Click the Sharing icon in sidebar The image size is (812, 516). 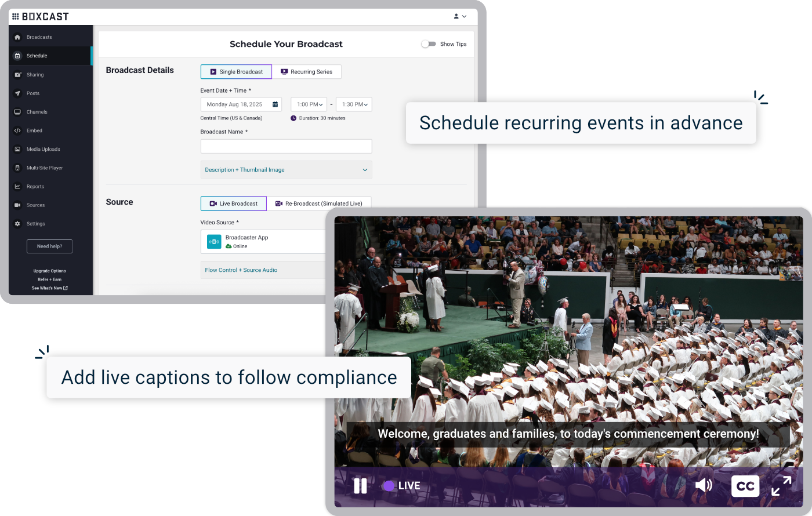tap(17, 75)
